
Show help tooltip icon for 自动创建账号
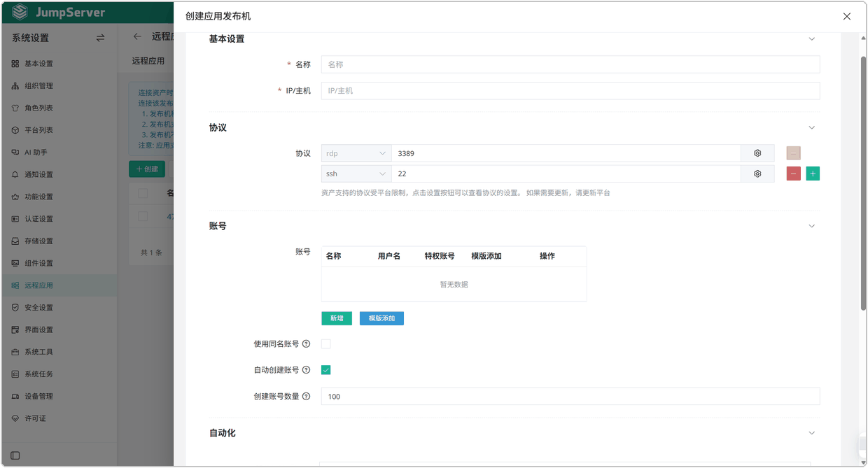[306, 370]
